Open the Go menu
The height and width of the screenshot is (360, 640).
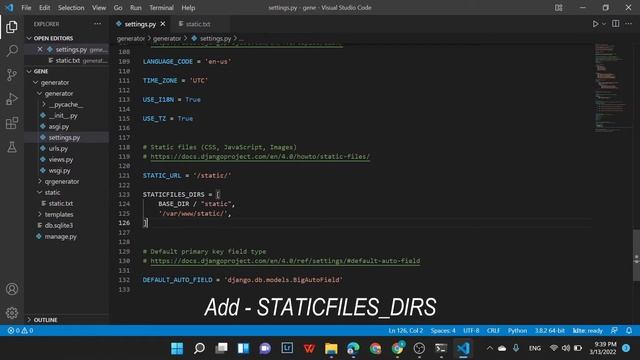(118, 8)
